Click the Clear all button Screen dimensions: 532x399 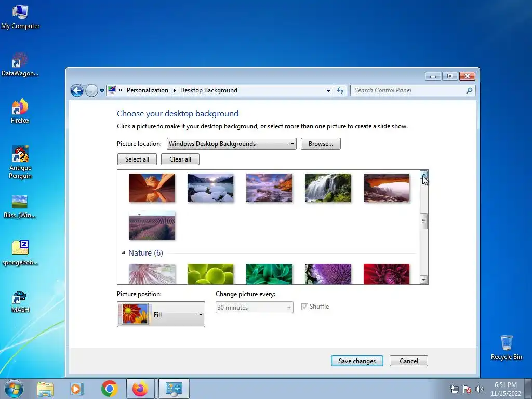click(x=180, y=159)
